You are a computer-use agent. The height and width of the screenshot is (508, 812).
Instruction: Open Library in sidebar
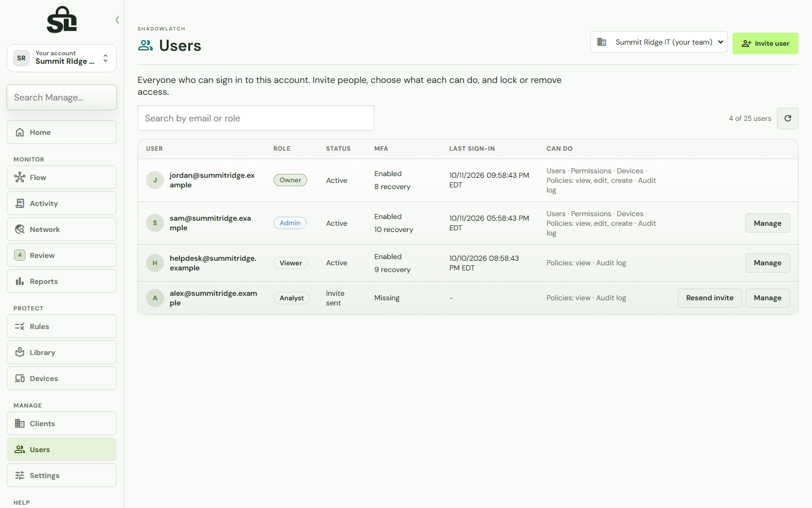[x=61, y=352]
